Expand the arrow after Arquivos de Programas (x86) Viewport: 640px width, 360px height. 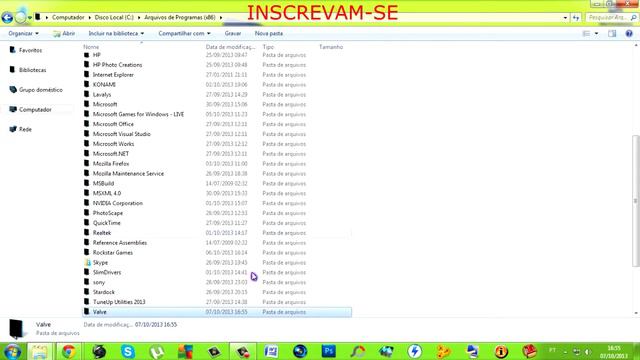(221, 18)
